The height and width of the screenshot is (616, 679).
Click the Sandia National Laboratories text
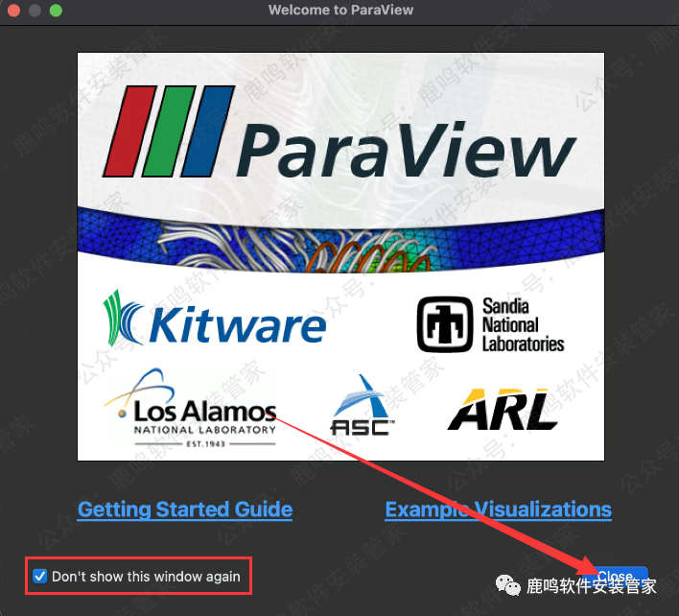(x=523, y=324)
